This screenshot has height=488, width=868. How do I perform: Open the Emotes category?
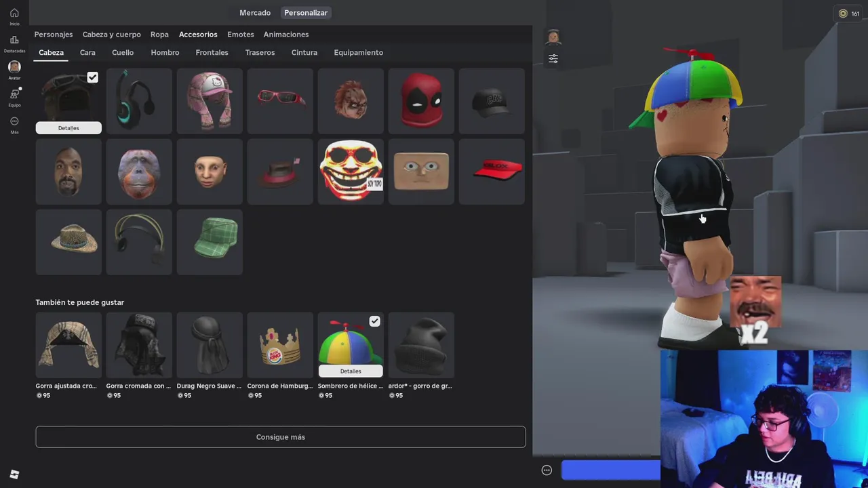241,35
